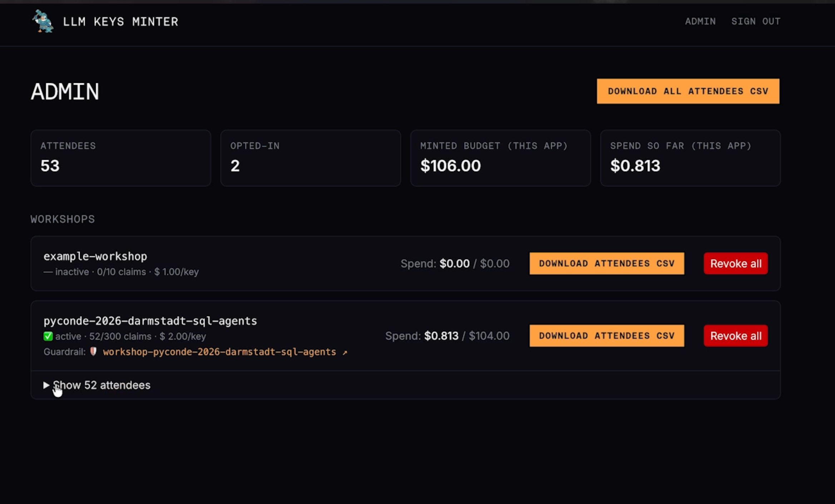Click the example-workshop name
Viewport: 835px width, 504px height.
(x=95, y=256)
